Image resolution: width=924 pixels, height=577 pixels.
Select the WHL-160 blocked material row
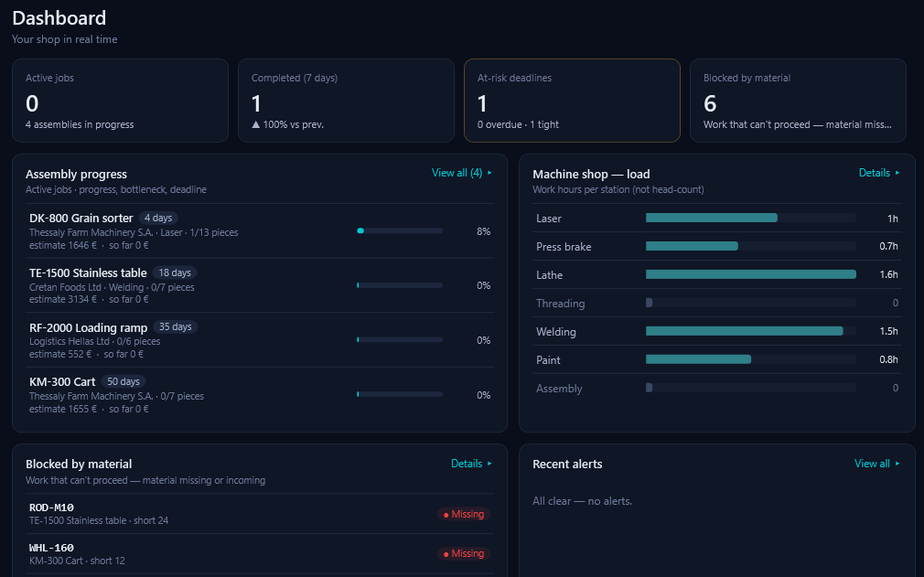[260, 553]
